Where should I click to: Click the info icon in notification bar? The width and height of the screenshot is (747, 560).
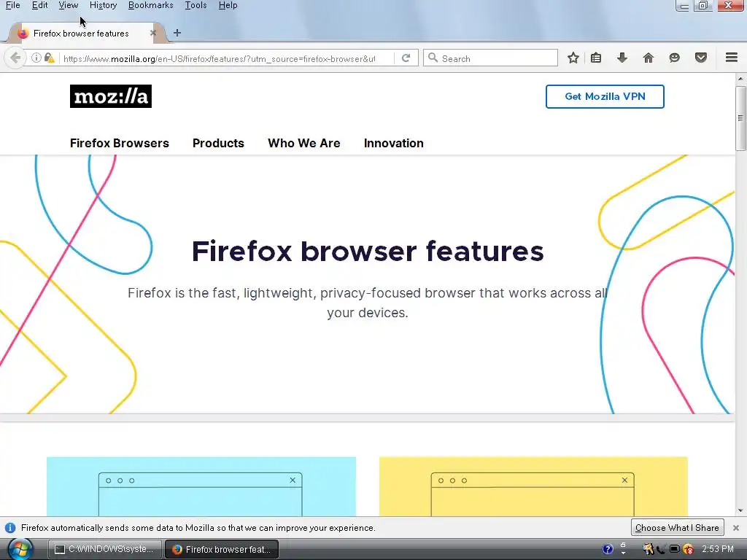click(x=10, y=528)
